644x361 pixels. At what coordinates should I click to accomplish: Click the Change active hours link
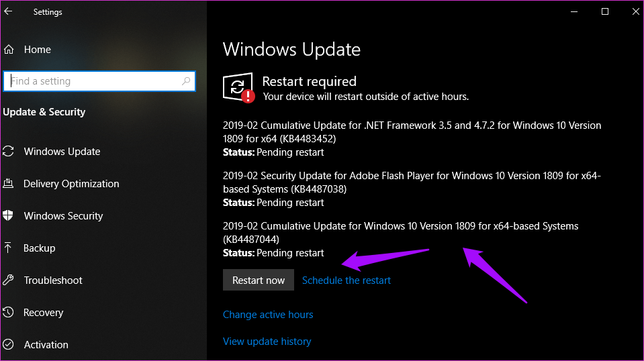268,315
